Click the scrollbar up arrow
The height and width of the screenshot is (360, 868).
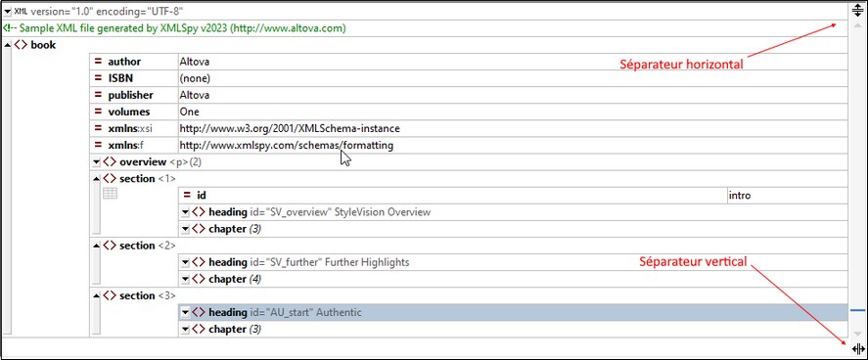click(x=857, y=25)
